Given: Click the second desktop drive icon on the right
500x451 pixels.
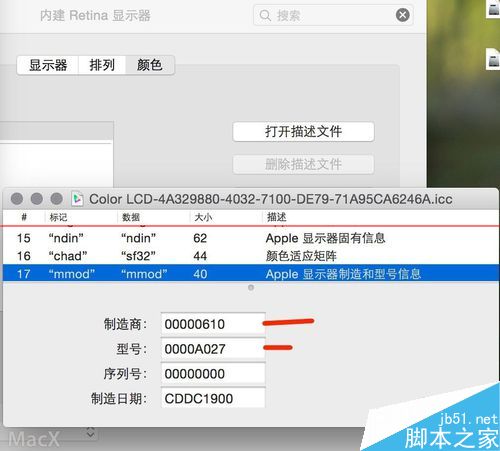Looking at the screenshot, I should click(x=493, y=59).
